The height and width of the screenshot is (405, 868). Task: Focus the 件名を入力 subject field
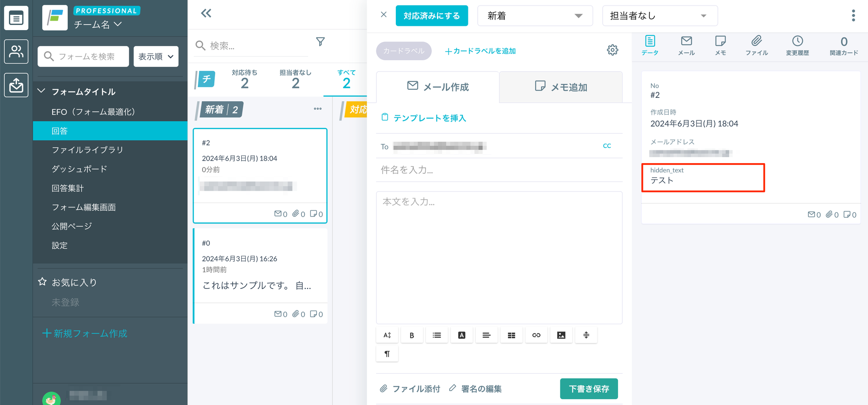499,170
